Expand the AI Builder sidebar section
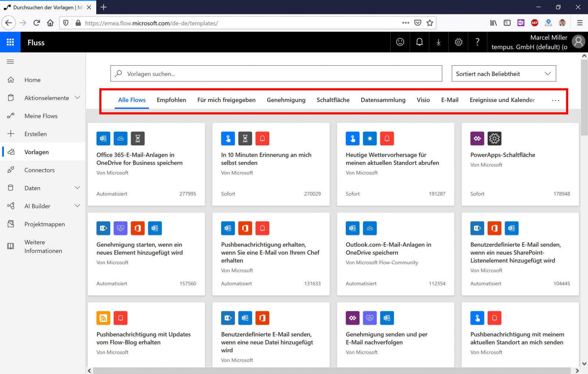Screen dimensions: 588x374 point(77,206)
